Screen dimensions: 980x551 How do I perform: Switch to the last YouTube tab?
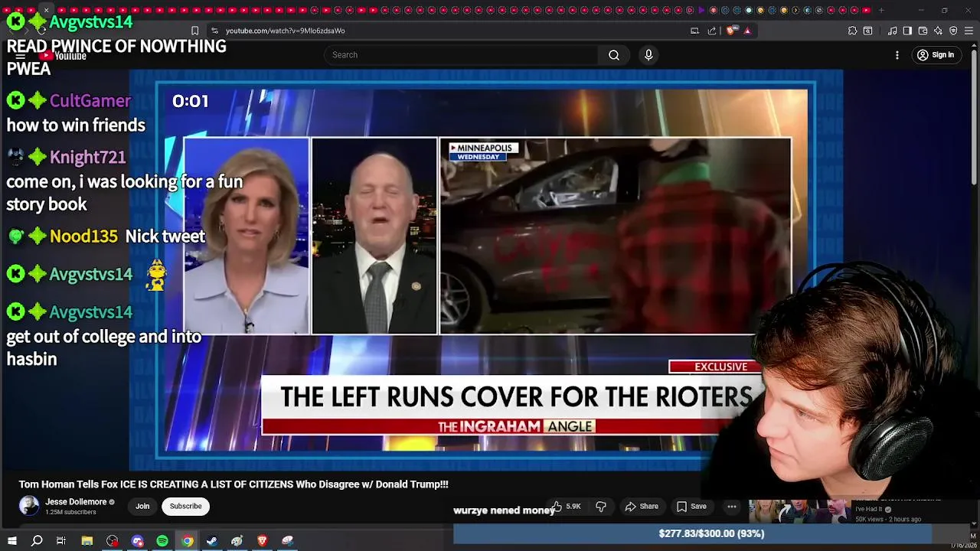[x=866, y=10]
